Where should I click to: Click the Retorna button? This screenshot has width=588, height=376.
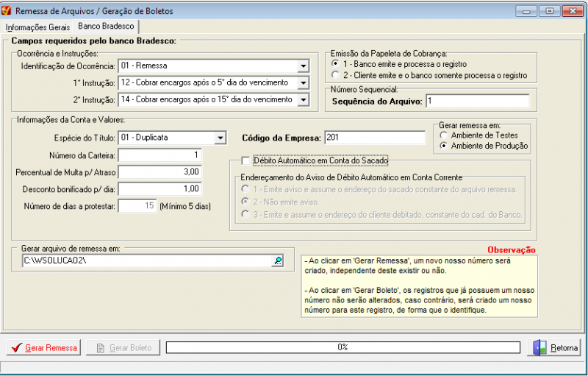click(554, 347)
